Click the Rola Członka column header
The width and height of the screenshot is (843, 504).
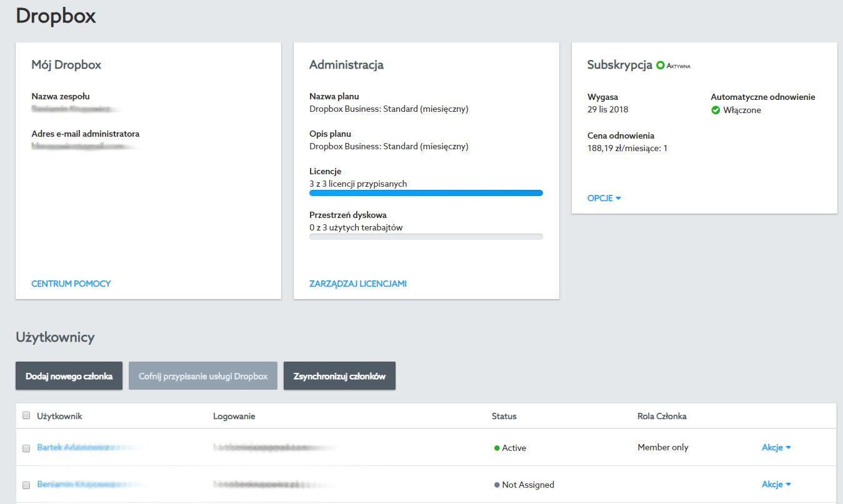(x=662, y=416)
